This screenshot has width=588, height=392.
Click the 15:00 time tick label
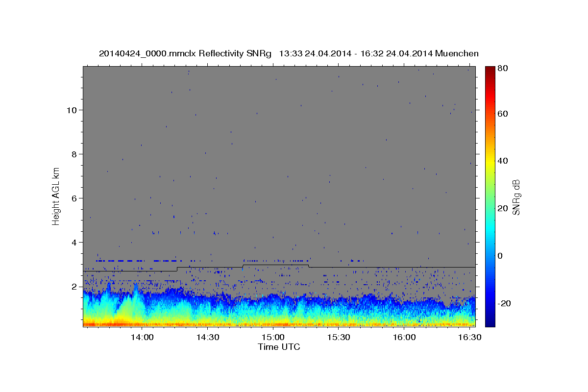pyautogui.click(x=273, y=338)
